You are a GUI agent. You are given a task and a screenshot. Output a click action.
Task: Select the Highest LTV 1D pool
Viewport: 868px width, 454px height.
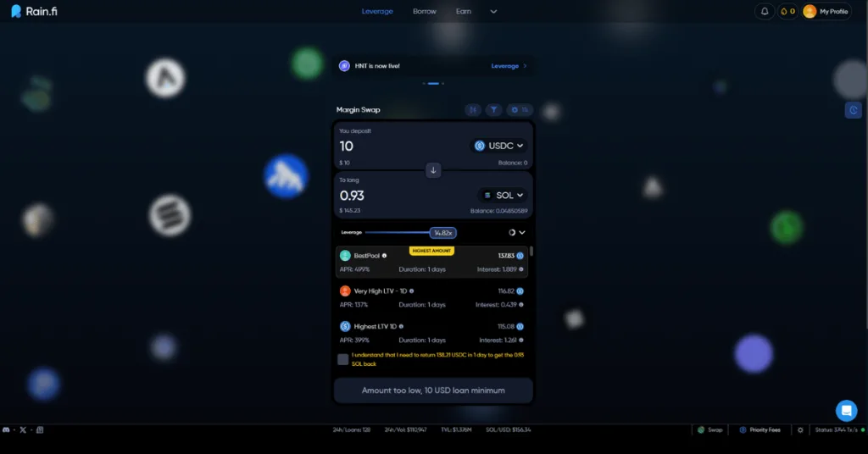coord(431,333)
